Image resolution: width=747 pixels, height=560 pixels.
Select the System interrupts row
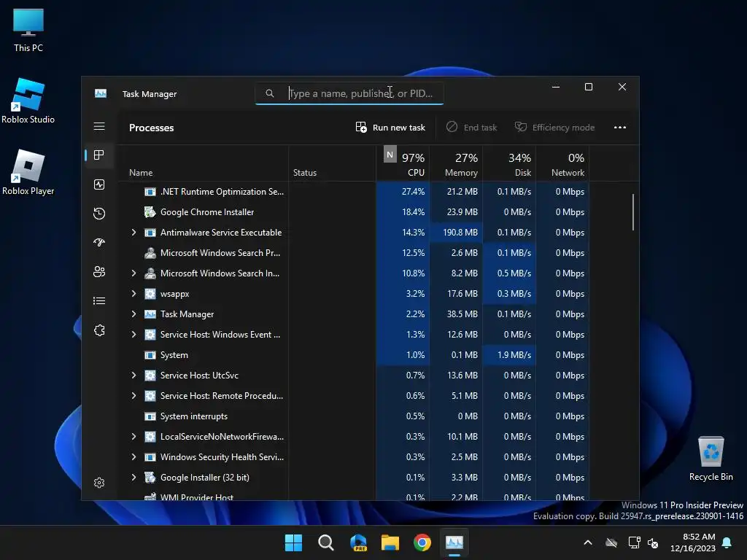(355, 416)
